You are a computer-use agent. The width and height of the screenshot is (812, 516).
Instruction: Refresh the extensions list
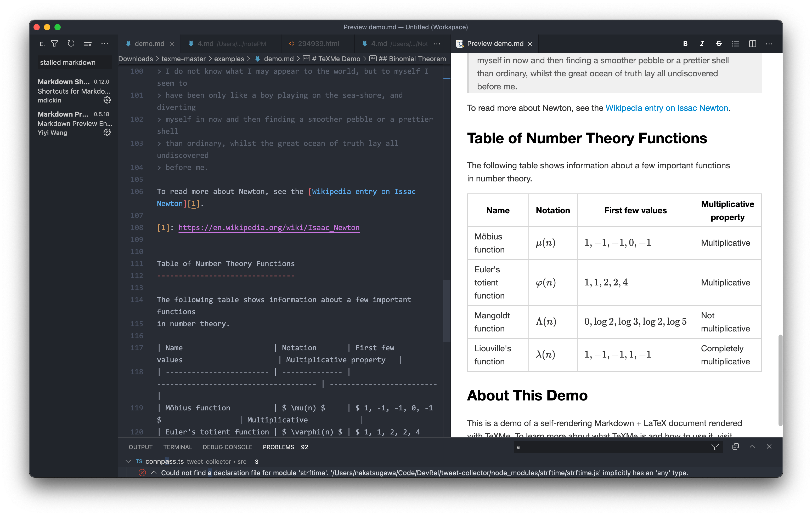pos(71,43)
